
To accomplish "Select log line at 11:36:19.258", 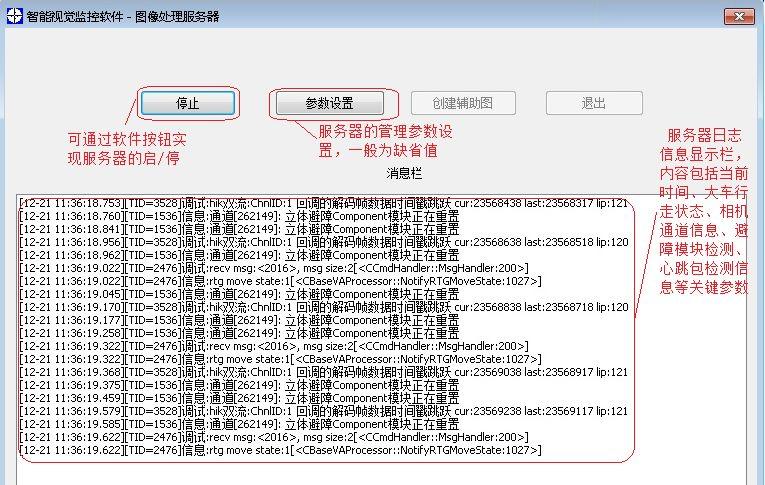I will 239,333.
